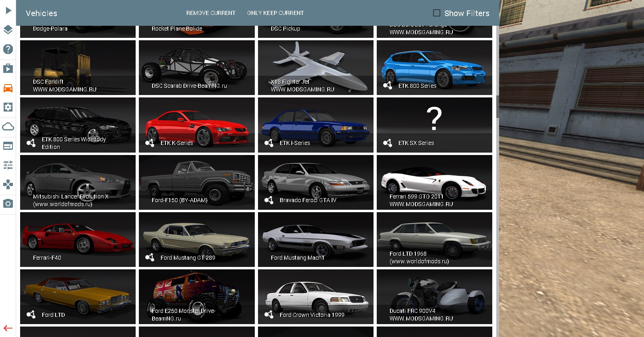Open the vehicle config gear icon
The image size is (644, 337).
click(8, 107)
